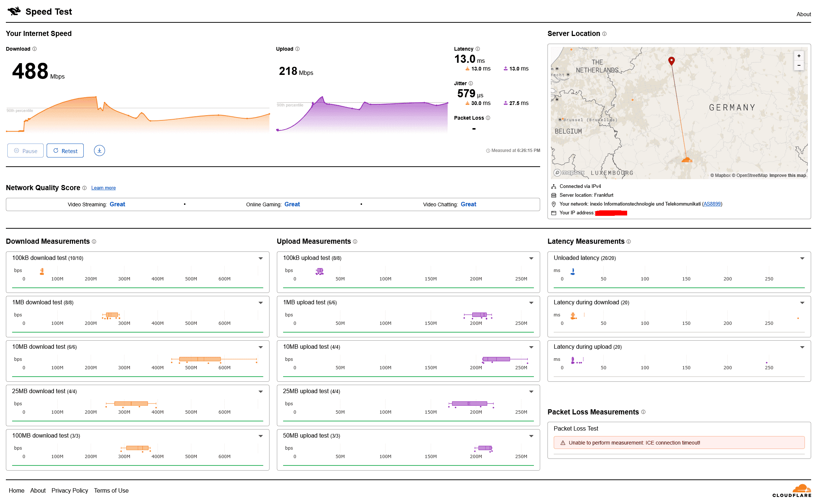The width and height of the screenshot is (817, 504).
Task: Click the Video Chatting Great rating
Action: point(469,204)
